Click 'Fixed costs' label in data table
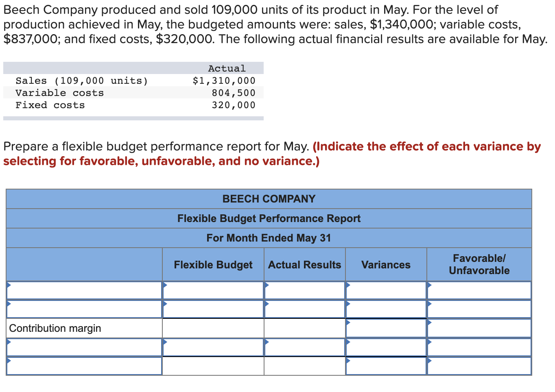This screenshot has width=555, height=392. (x=50, y=105)
